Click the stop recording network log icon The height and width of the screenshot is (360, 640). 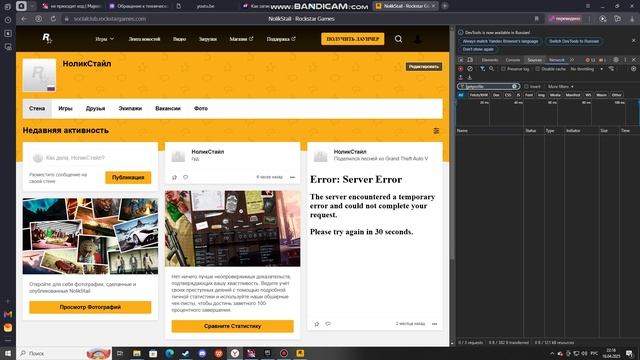click(x=460, y=69)
